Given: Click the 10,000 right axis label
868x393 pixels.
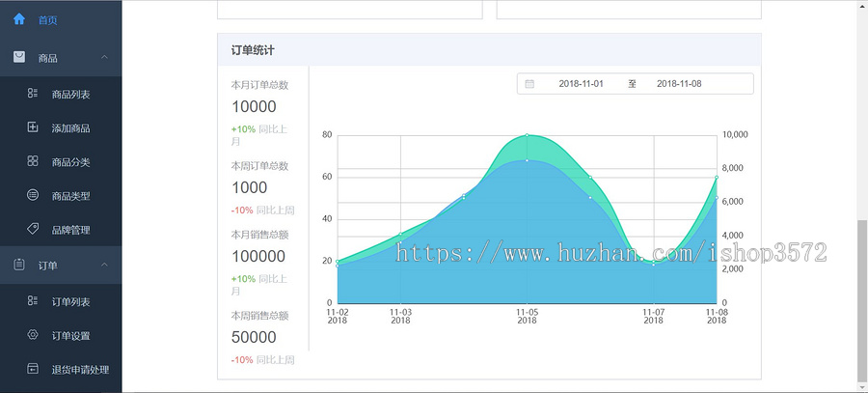Looking at the screenshot, I should 736,134.
